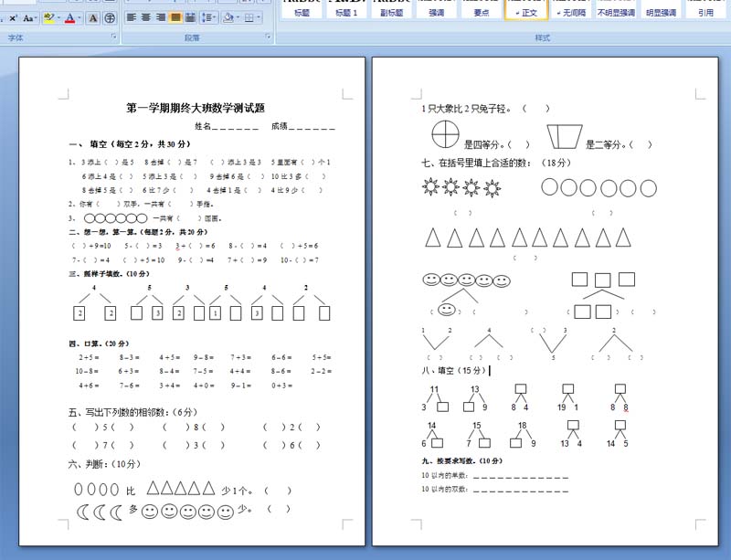Viewport: 731px width, 560px height.
Task: Toggle character shading (A)
Action: 93,18
